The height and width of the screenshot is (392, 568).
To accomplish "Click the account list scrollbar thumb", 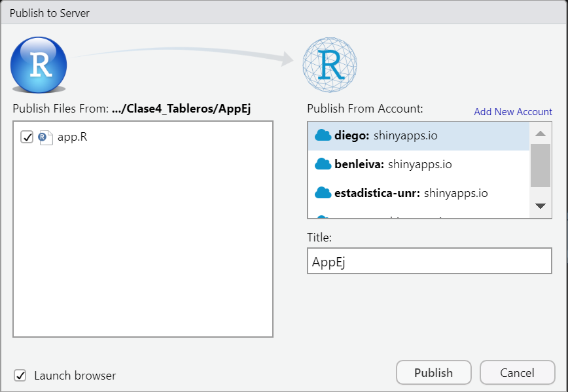I will (x=540, y=166).
